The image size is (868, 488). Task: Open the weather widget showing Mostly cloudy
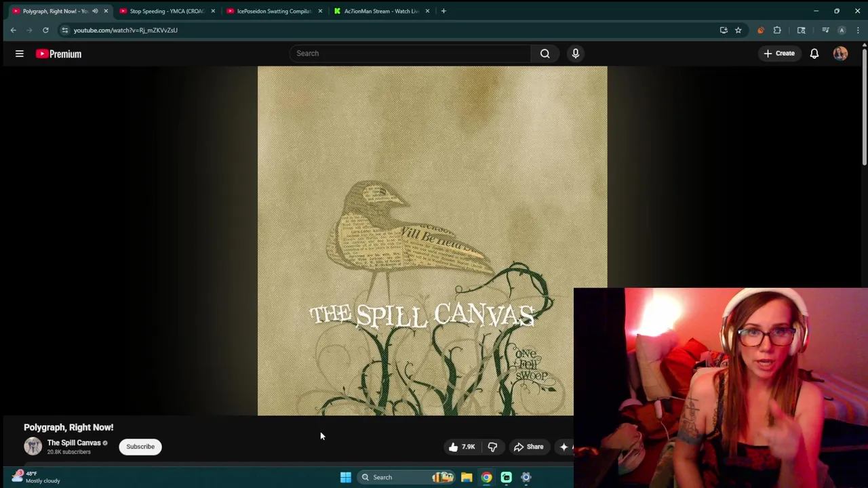[37, 477]
